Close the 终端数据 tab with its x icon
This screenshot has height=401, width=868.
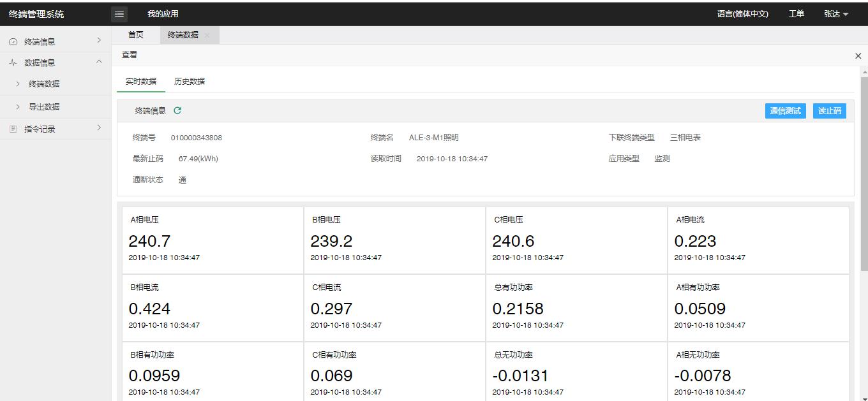(x=207, y=36)
